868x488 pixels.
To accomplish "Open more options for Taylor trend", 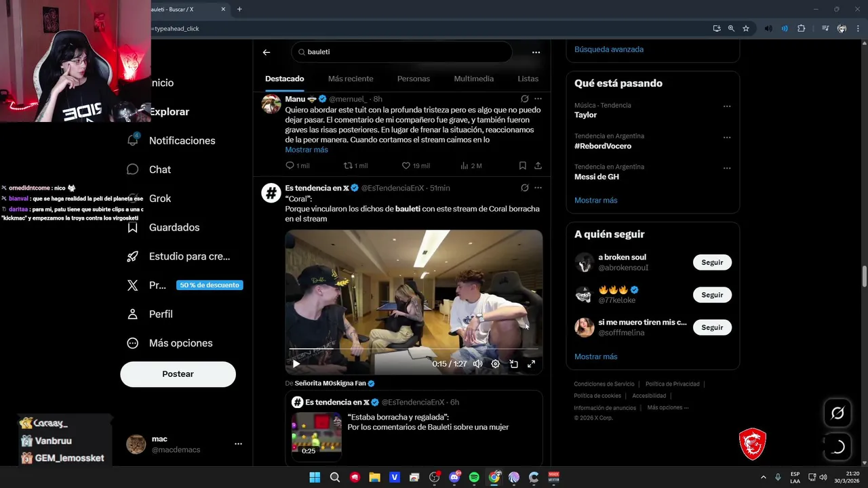I will click(727, 106).
